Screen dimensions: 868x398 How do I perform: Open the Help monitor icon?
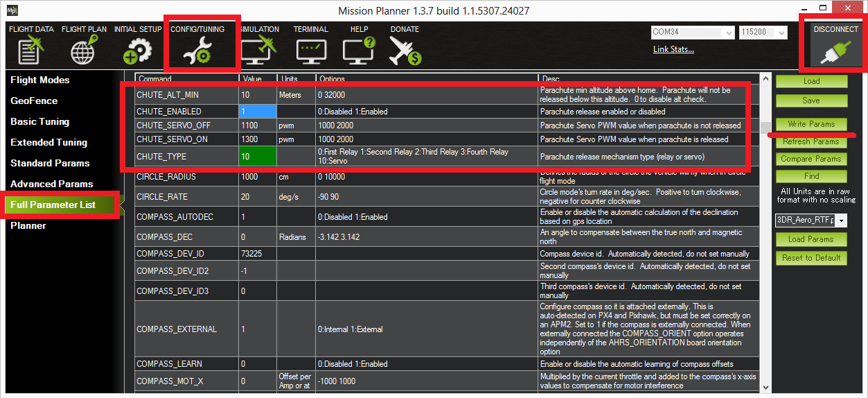359,51
